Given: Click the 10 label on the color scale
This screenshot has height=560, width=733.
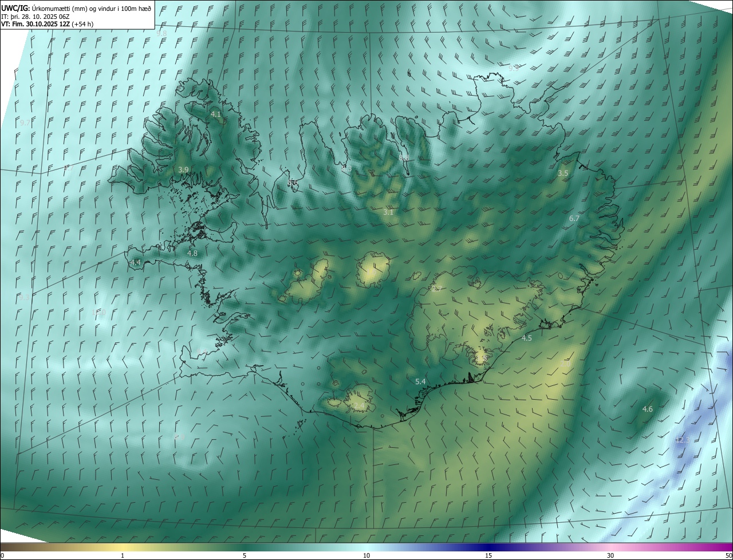Looking at the screenshot, I should click(x=366, y=555).
